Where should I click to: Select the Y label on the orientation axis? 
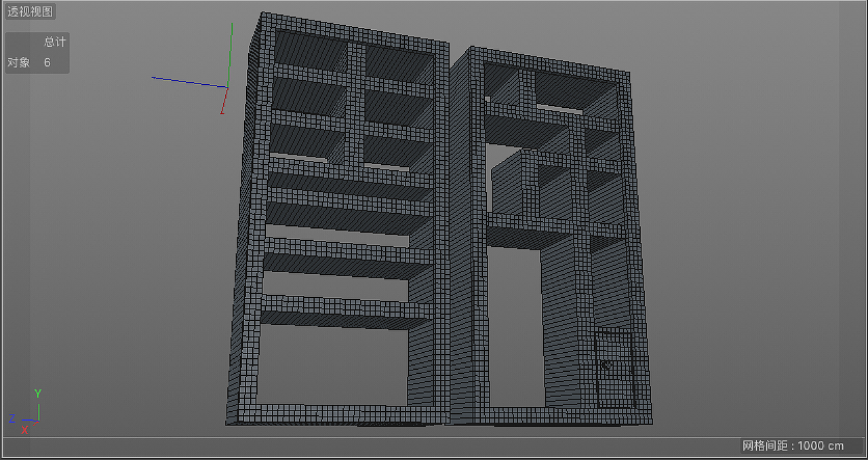37,393
